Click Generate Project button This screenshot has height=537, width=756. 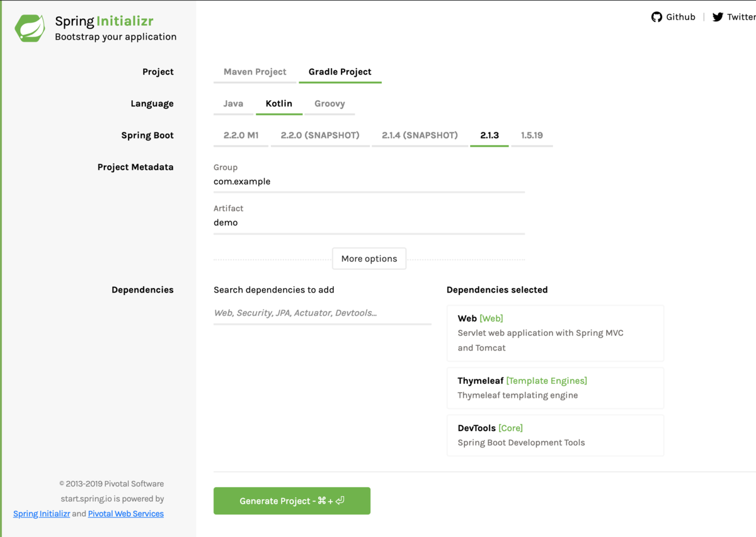point(292,500)
